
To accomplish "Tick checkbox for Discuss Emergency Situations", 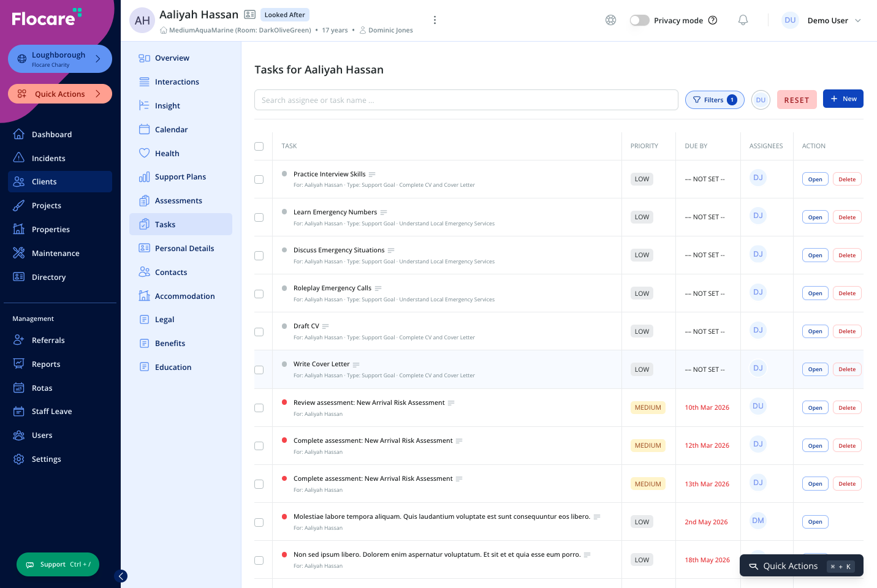I will click(x=259, y=255).
